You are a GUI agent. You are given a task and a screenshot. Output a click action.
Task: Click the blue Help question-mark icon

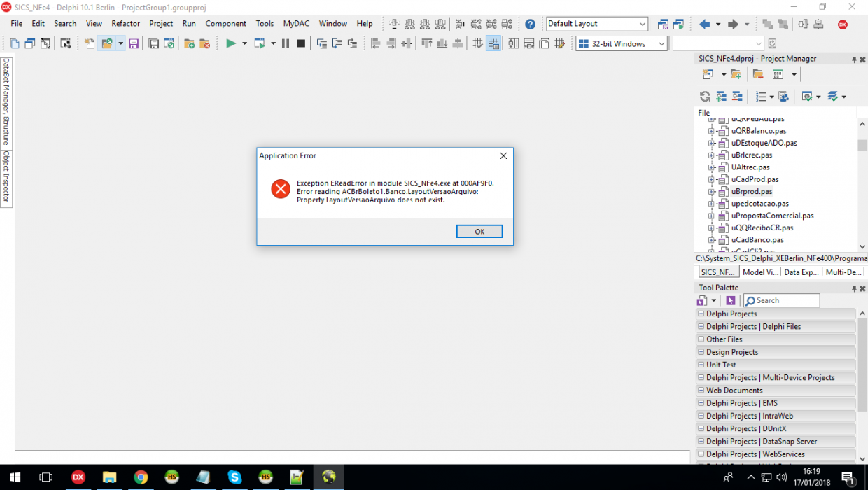coord(531,24)
